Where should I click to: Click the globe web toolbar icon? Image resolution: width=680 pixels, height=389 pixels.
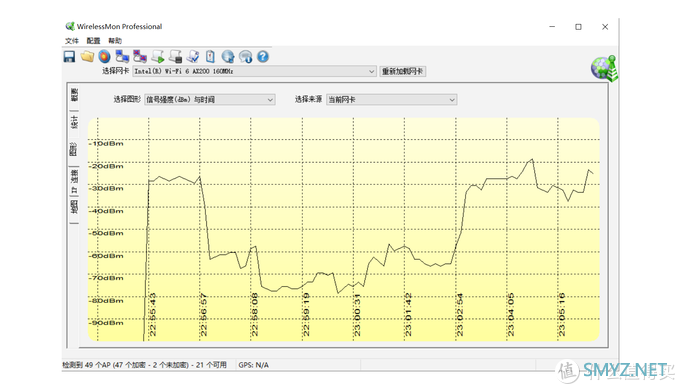click(x=228, y=57)
